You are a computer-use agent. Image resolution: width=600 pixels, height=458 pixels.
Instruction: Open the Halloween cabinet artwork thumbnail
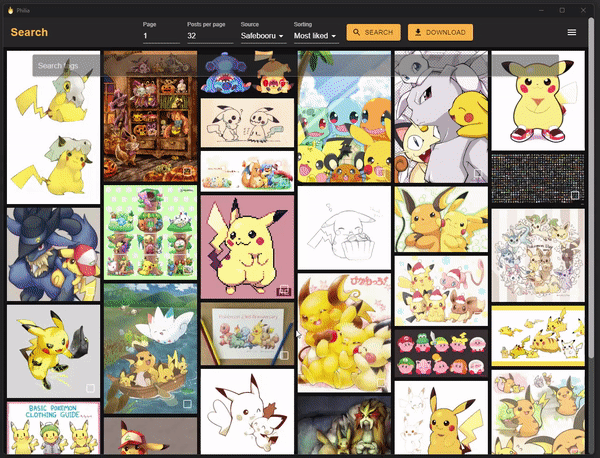pyautogui.click(x=150, y=116)
